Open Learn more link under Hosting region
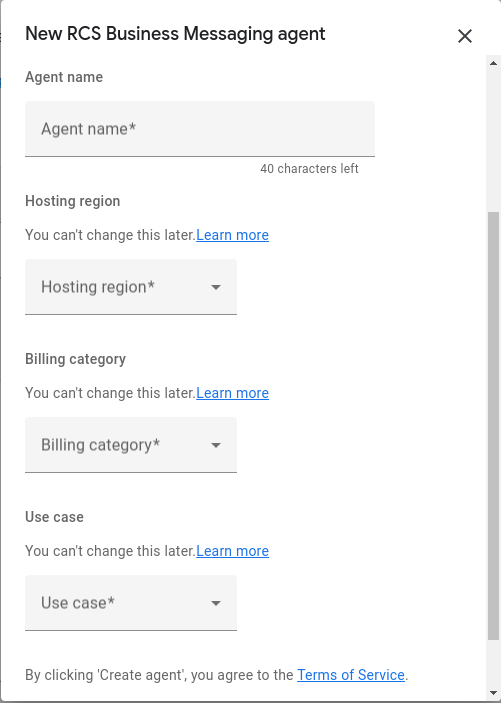Viewport: 501px width, 703px height. point(232,235)
